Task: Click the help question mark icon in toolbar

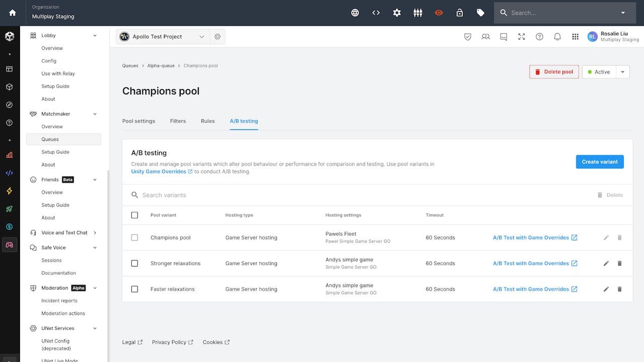Action: (x=539, y=37)
